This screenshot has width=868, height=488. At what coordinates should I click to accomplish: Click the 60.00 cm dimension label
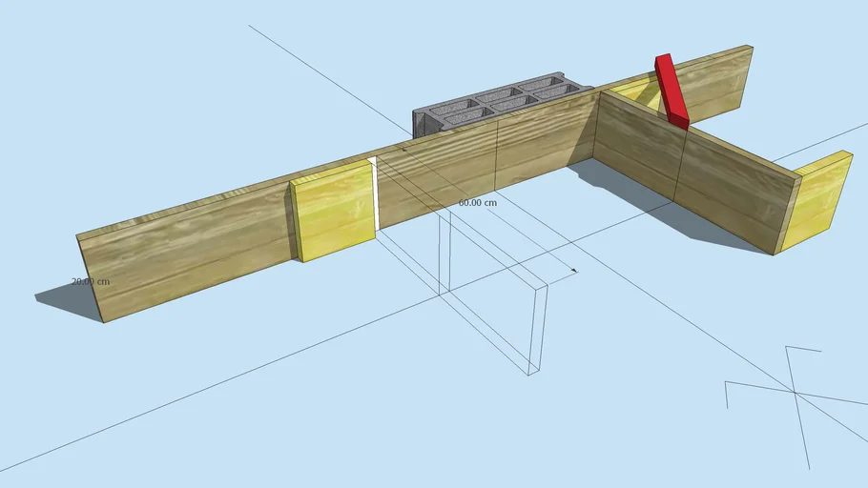pyautogui.click(x=477, y=203)
